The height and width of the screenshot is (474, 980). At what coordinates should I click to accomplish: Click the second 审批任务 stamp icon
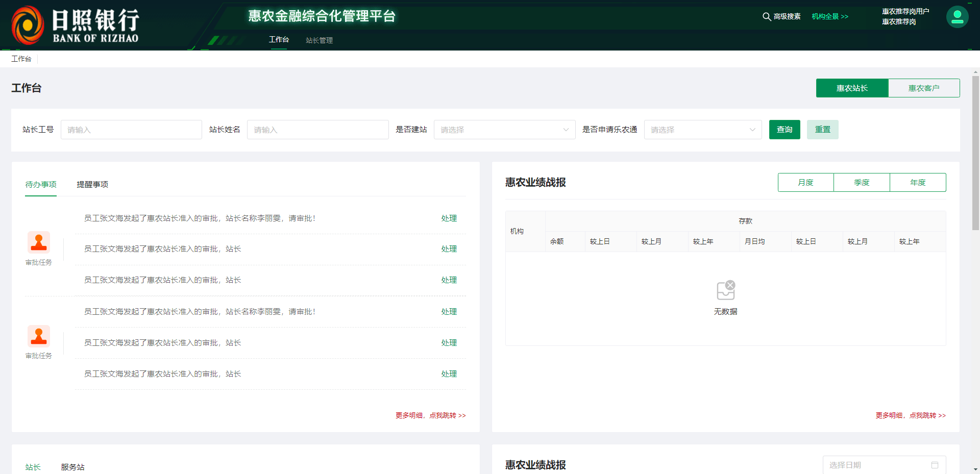pos(39,336)
